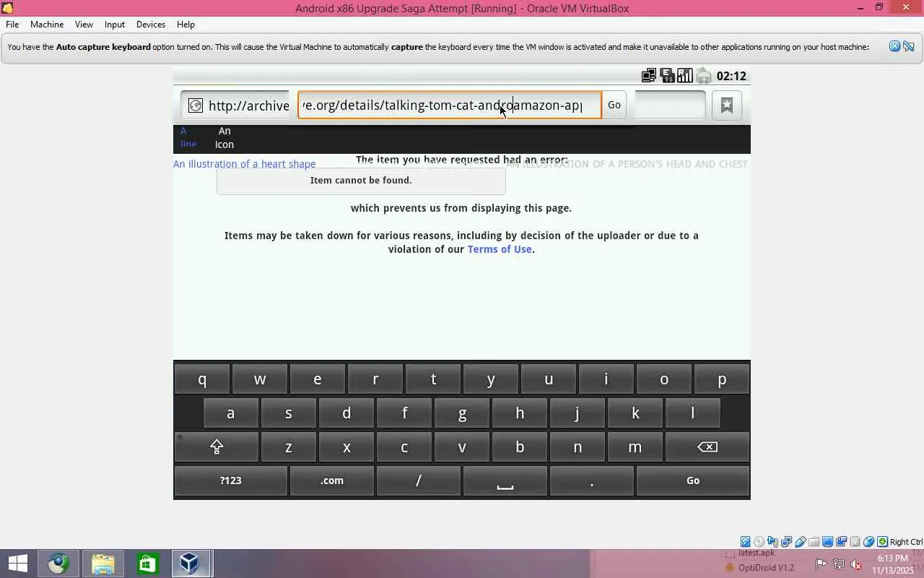This screenshot has height=578, width=924.
Task: Click the 'Right Ctrl' host key label
Action: tap(906, 542)
